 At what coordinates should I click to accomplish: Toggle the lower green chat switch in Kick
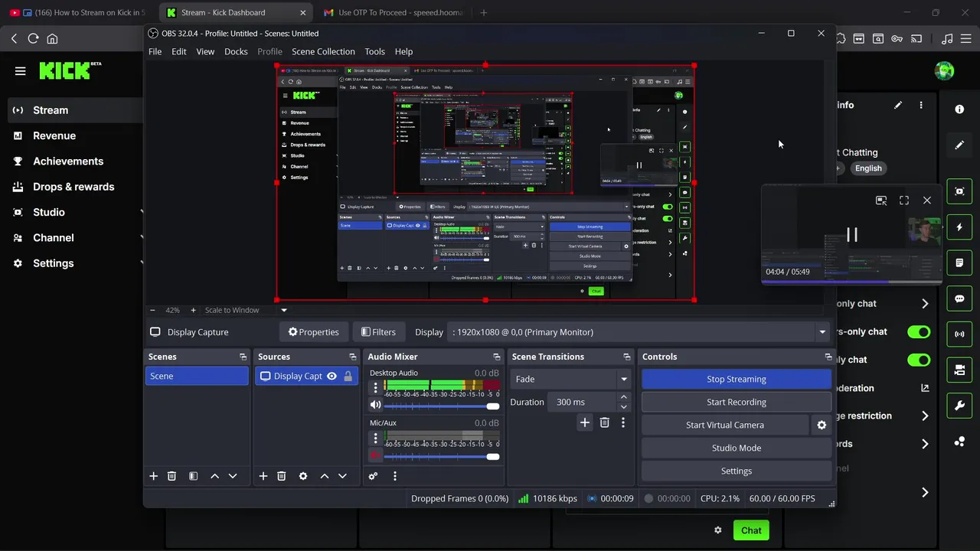[919, 360]
